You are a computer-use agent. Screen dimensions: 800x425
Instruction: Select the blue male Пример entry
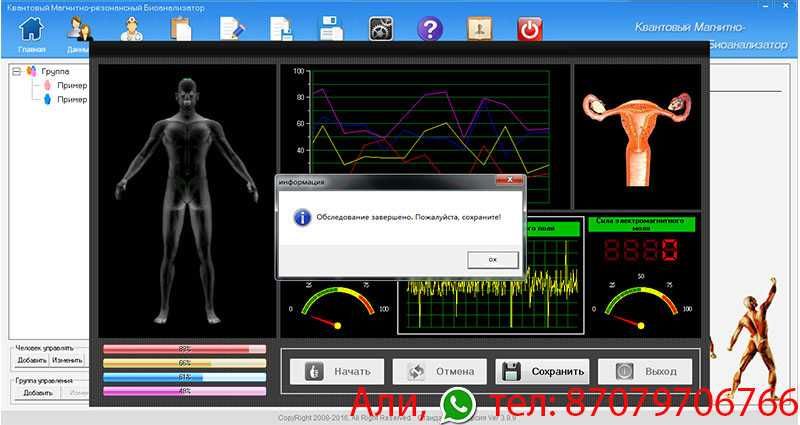pos(71,99)
